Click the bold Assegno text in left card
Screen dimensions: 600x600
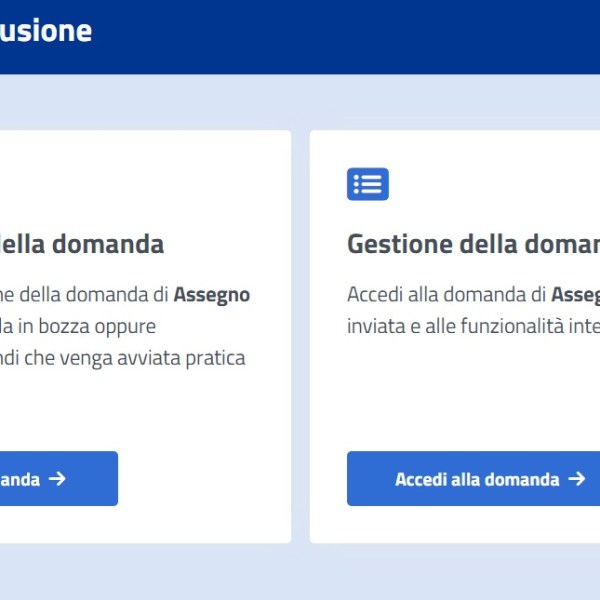212,295
